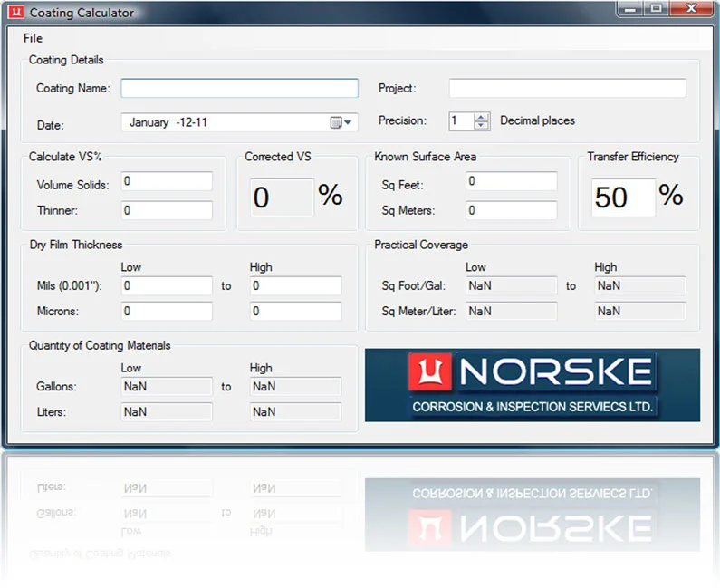Click the Precision number box

pos(461,120)
